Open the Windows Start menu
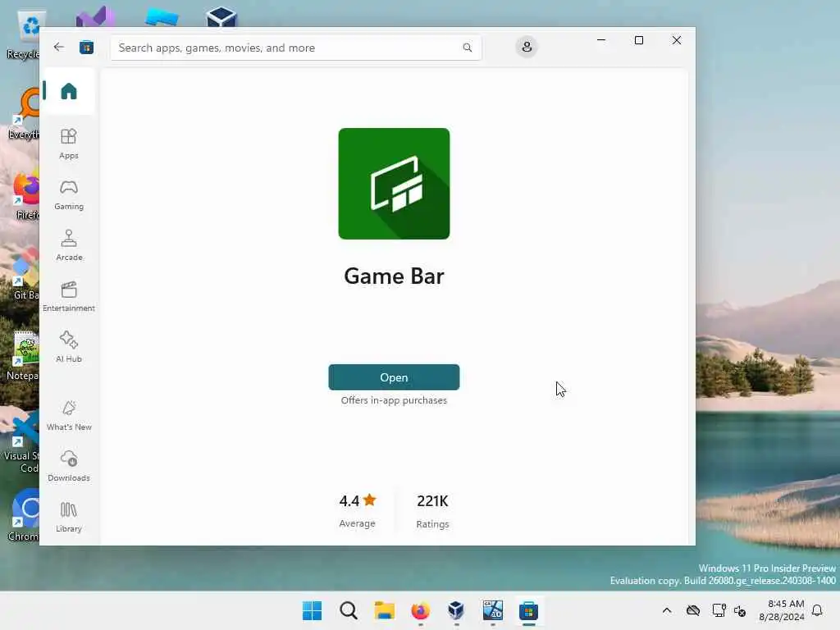This screenshot has height=630, width=840. tap(312, 610)
